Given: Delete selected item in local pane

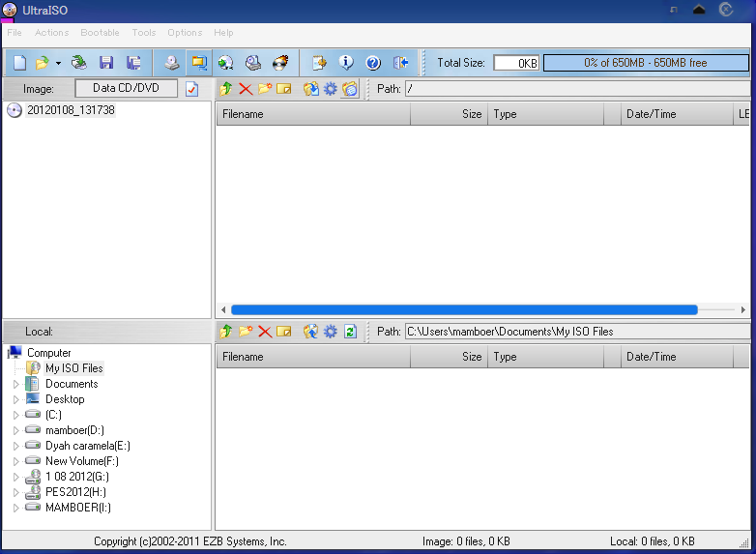Looking at the screenshot, I should coord(265,332).
